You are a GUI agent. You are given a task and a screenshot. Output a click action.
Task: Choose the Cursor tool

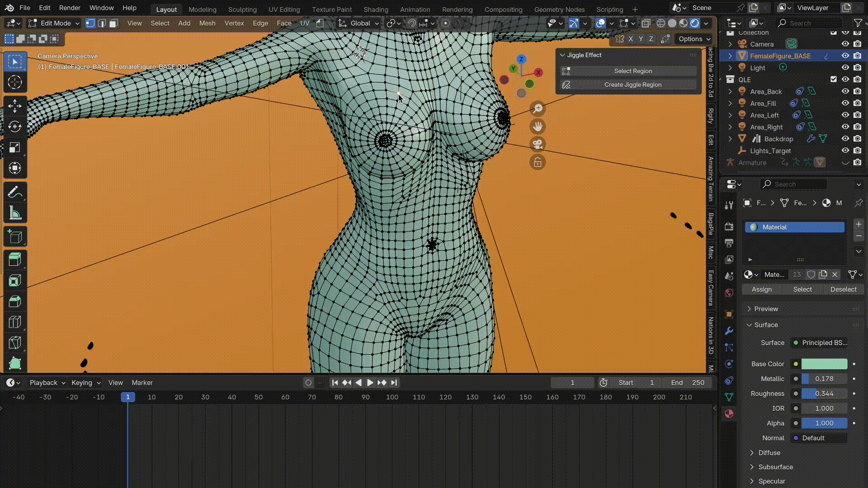[x=14, y=82]
